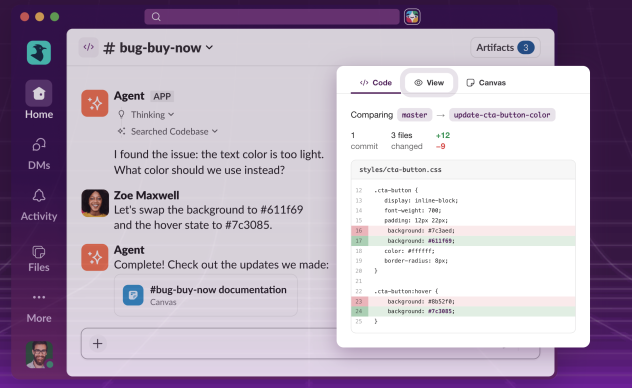Click the update-cta-button-color branch tag
The width and height of the screenshot is (632, 388).
coord(502,115)
